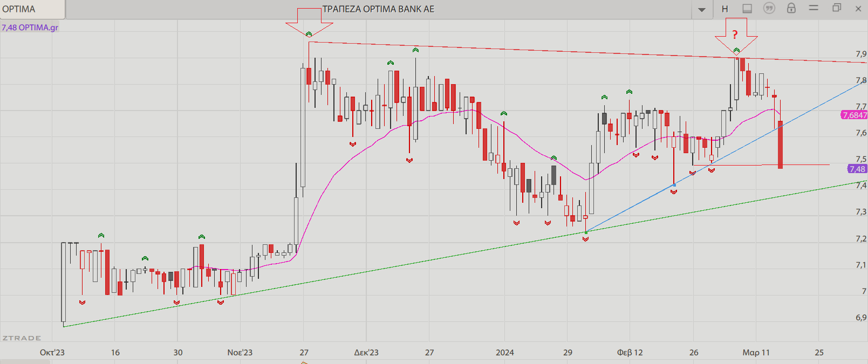The width and height of the screenshot is (868, 364).
Task: Close the chart window
Action: 858,9
